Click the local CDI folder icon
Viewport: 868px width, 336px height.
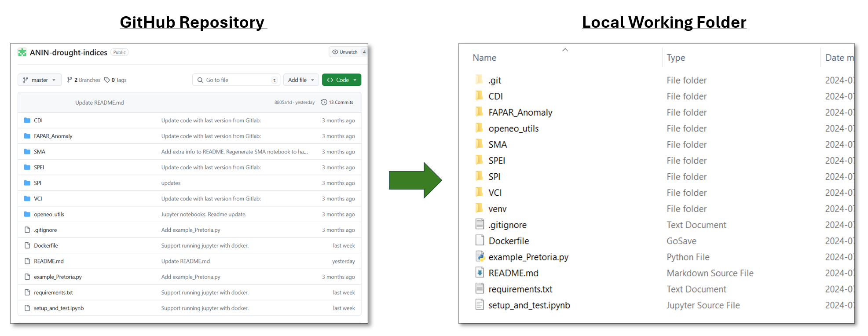pyautogui.click(x=480, y=95)
